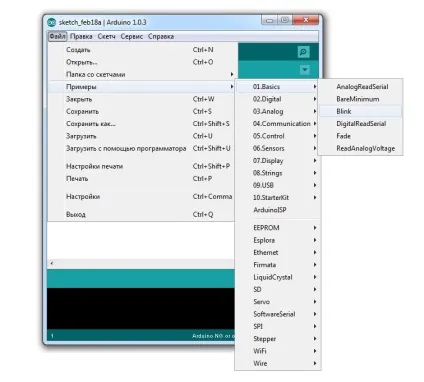Click the horizontal scrollbar left arrow

52,264
